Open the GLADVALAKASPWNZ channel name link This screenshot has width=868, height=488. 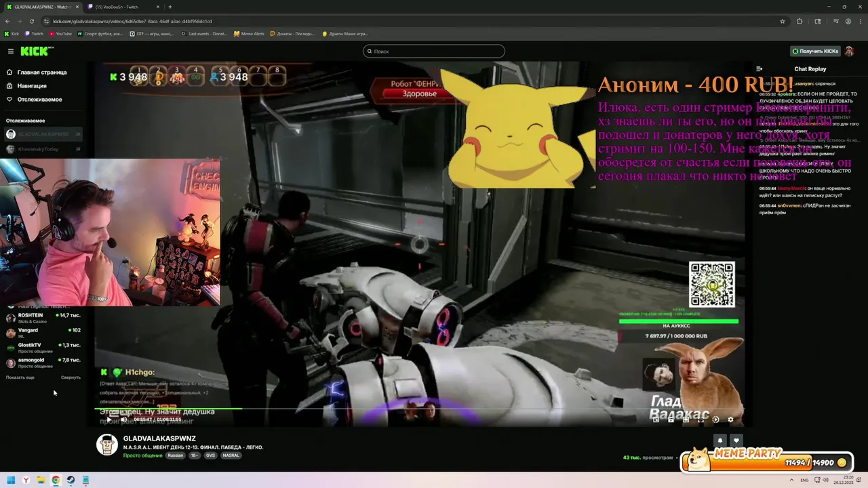[x=159, y=439]
